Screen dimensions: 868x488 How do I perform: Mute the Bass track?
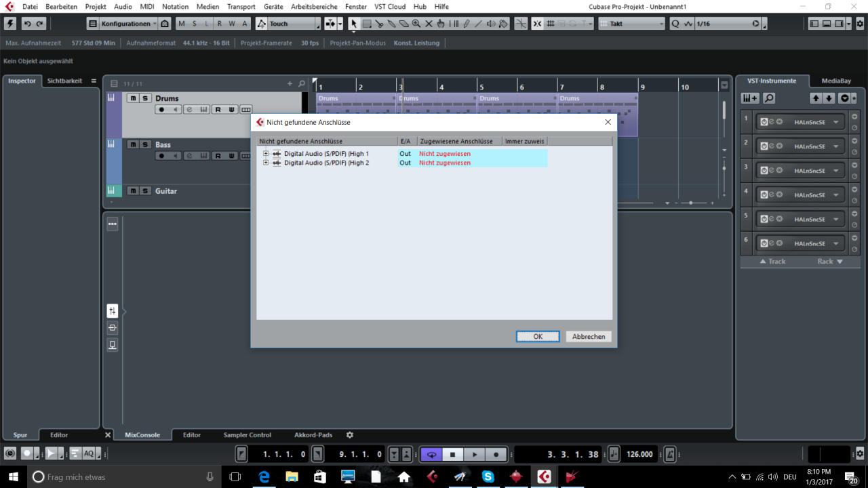[x=133, y=144]
